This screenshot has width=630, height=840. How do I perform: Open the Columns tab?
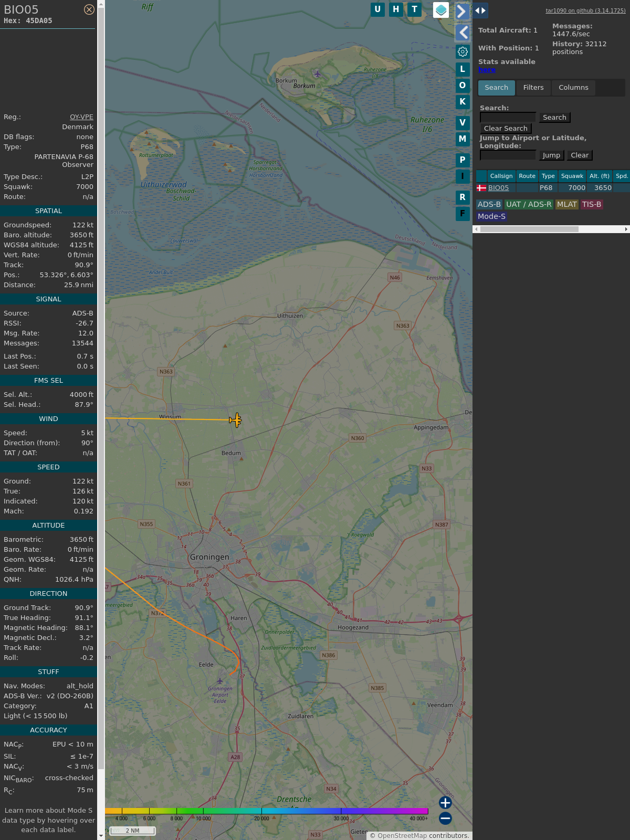pyautogui.click(x=573, y=88)
